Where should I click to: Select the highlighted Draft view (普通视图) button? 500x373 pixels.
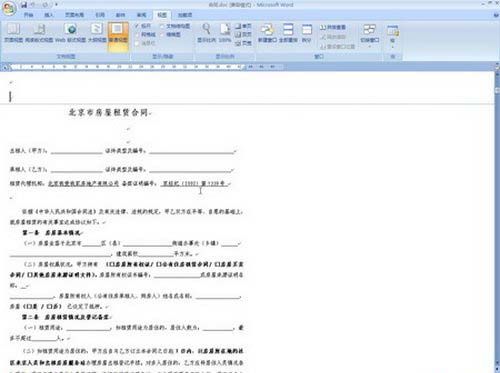[118, 37]
